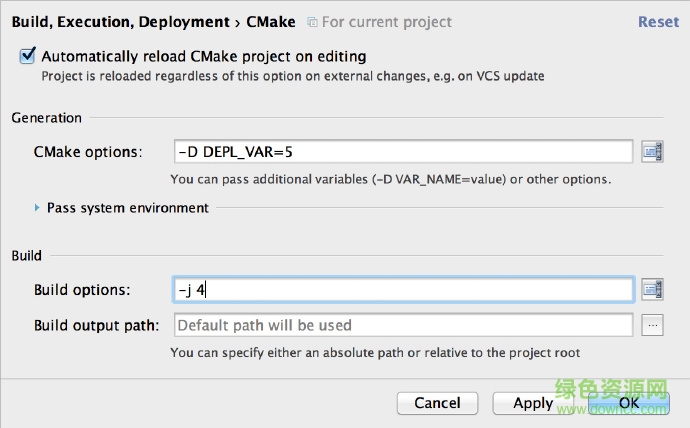Select Build, Execution, Deployment breadcrumb
690x428 pixels.
pos(119,21)
